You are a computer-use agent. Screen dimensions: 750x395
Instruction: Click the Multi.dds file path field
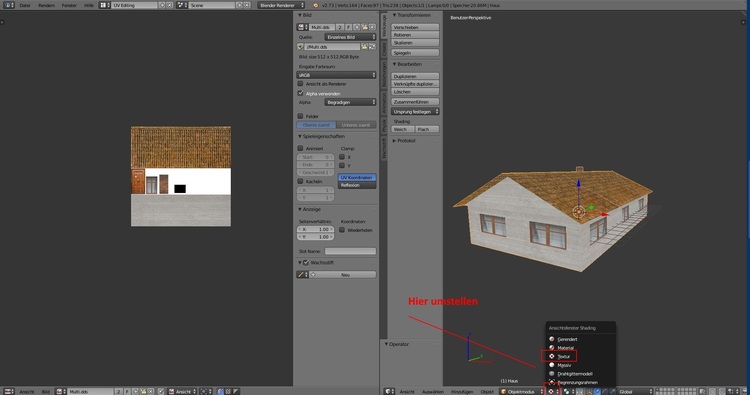point(332,47)
